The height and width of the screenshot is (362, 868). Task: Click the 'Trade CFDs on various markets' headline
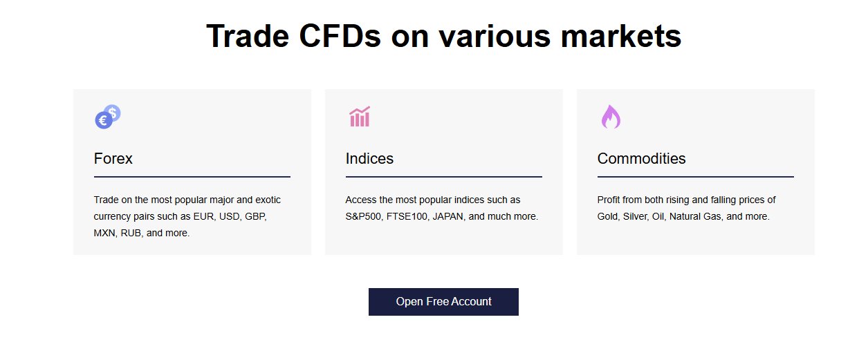coord(443,36)
